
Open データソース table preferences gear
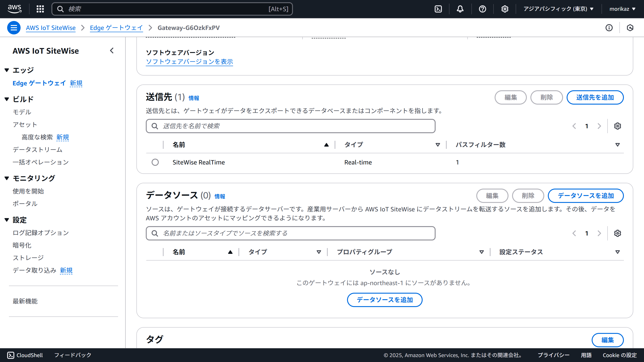point(617,233)
